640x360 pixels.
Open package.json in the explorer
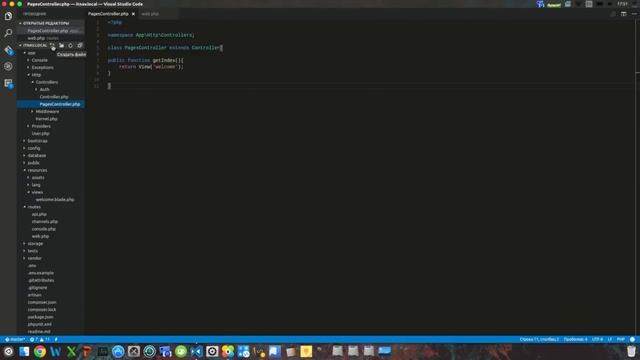[x=40, y=317]
